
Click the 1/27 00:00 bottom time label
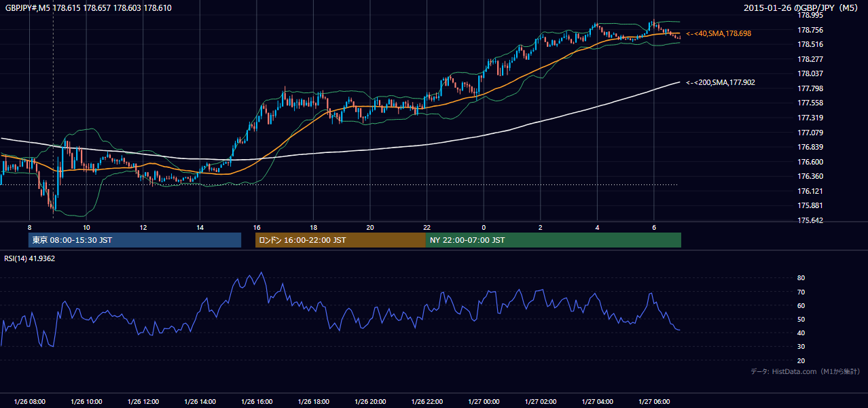[484, 402]
